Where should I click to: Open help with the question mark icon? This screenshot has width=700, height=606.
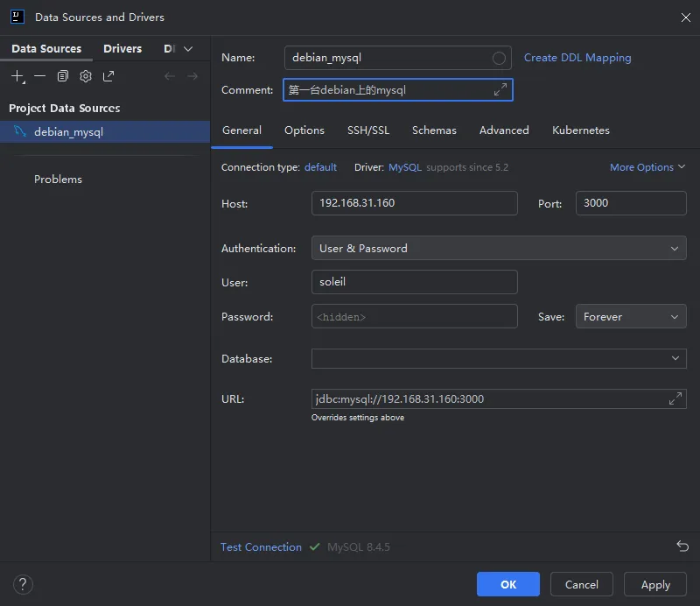click(24, 584)
